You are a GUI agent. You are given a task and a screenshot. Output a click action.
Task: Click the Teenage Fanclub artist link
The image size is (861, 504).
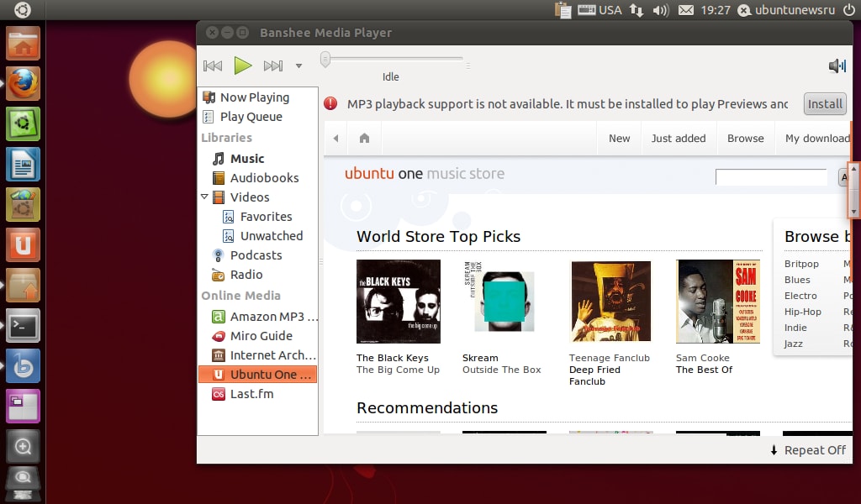point(609,358)
